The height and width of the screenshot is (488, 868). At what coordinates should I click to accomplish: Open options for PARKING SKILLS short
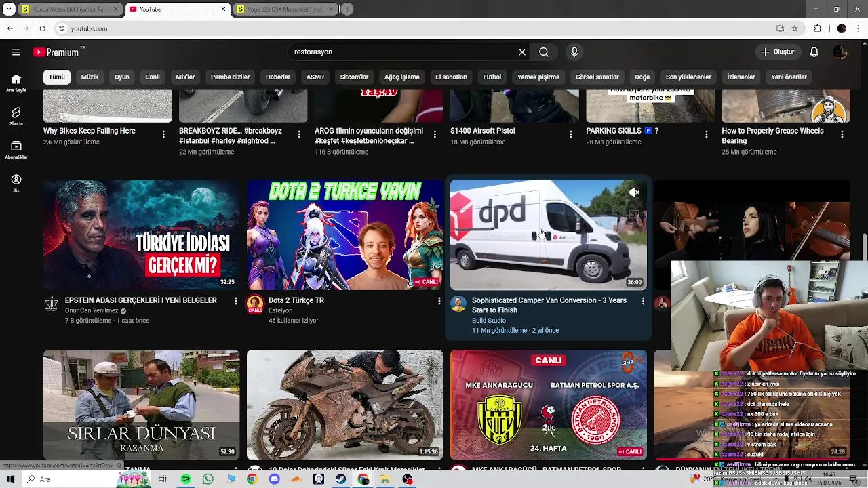706,134
